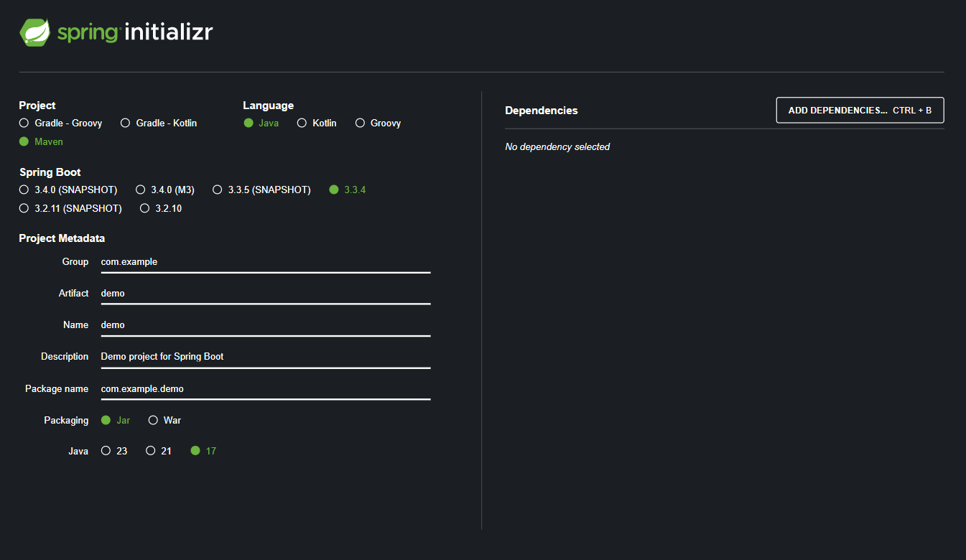Open the Add Dependencies dialog
The height and width of the screenshot is (560, 966).
click(x=860, y=111)
